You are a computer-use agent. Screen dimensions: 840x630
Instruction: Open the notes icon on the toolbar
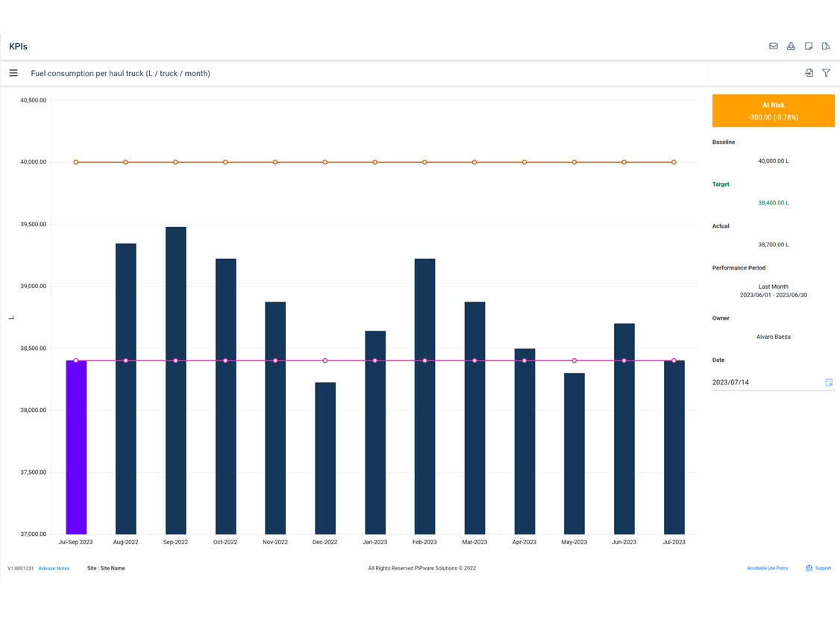coord(809,46)
